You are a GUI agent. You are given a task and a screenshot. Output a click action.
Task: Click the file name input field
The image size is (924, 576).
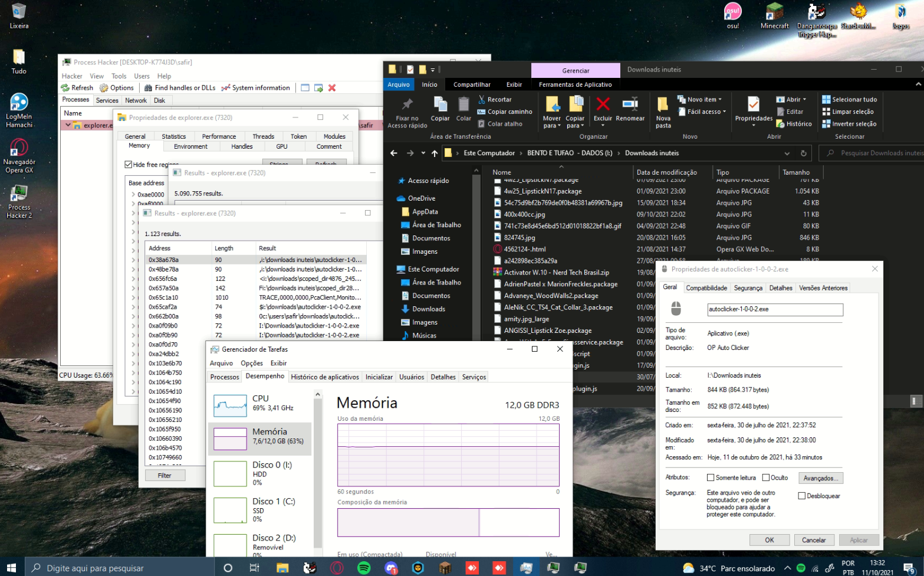[x=775, y=309]
